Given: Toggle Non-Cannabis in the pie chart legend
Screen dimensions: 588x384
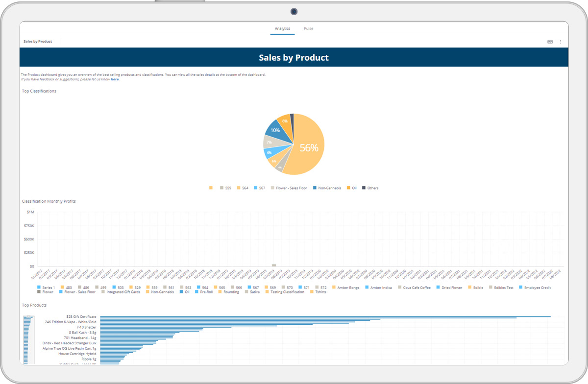Looking at the screenshot, I should coord(327,188).
